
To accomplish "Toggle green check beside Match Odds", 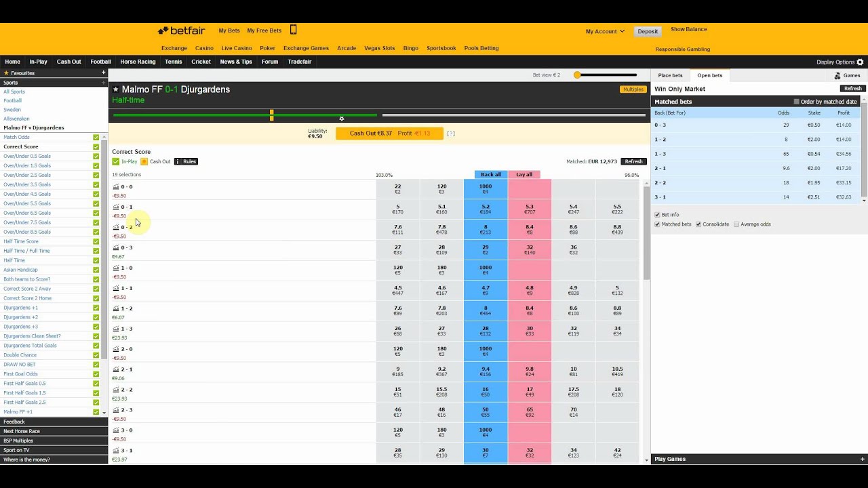I will pyautogui.click(x=96, y=137).
